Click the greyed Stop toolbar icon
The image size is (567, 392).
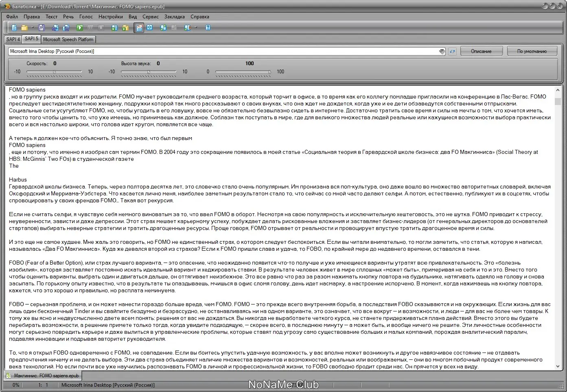(101, 28)
